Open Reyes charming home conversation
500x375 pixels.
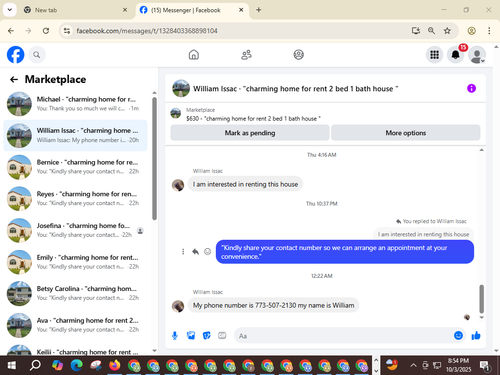pos(75,198)
